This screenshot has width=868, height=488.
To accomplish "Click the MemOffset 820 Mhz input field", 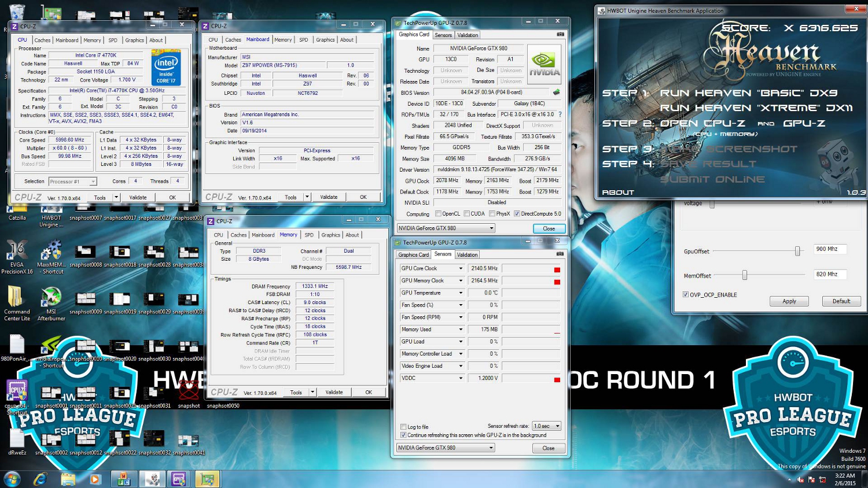I will coord(830,274).
